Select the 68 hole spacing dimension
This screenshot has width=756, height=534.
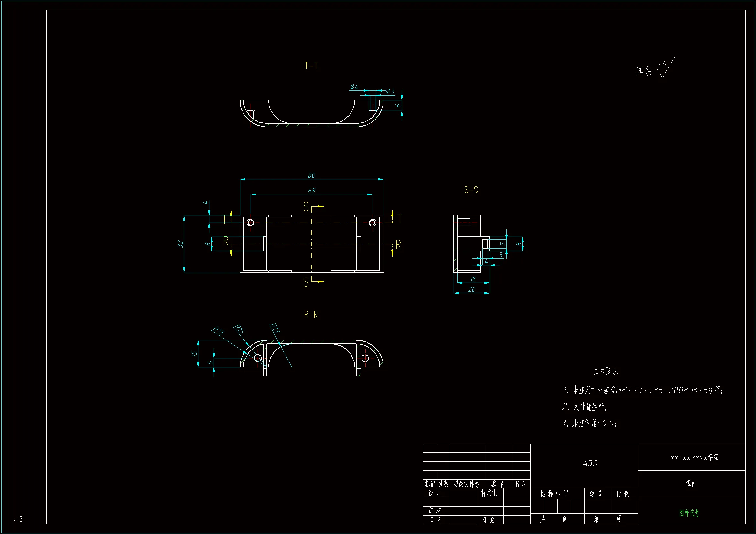311,191
